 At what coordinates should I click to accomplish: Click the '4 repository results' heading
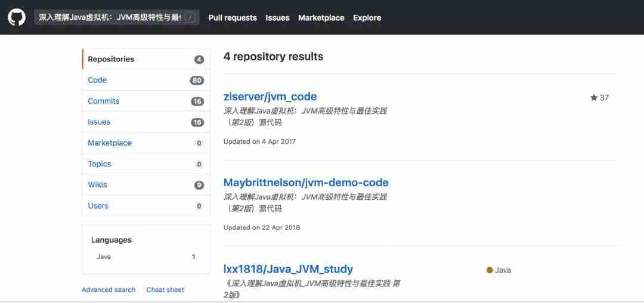[273, 57]
